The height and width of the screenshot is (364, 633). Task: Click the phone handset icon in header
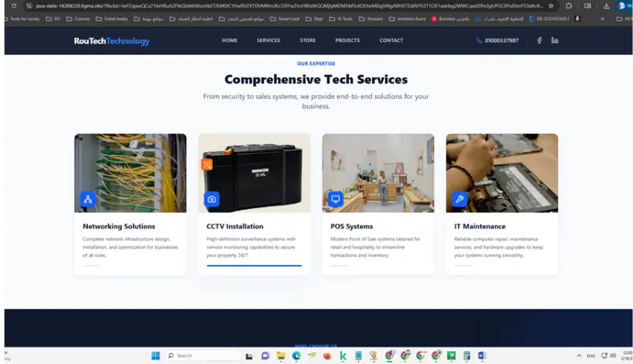(479, 41)
